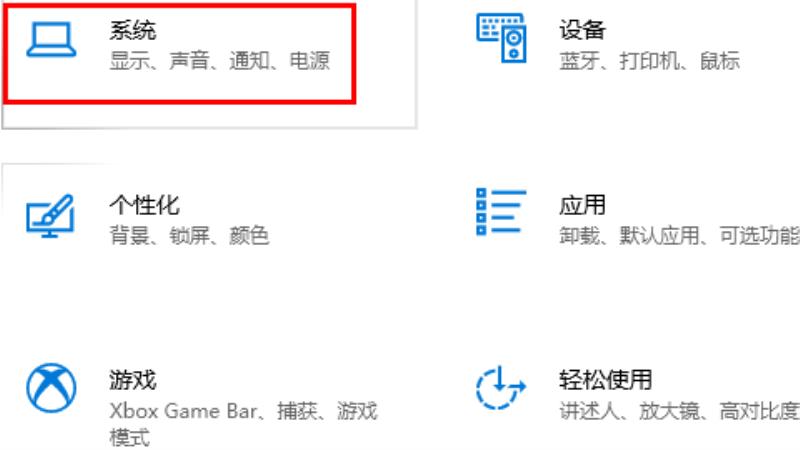Viewport: 800px width, 450px height.
Task: Open the 设备 keyboard and speaker icon
Action: point(501,38)
